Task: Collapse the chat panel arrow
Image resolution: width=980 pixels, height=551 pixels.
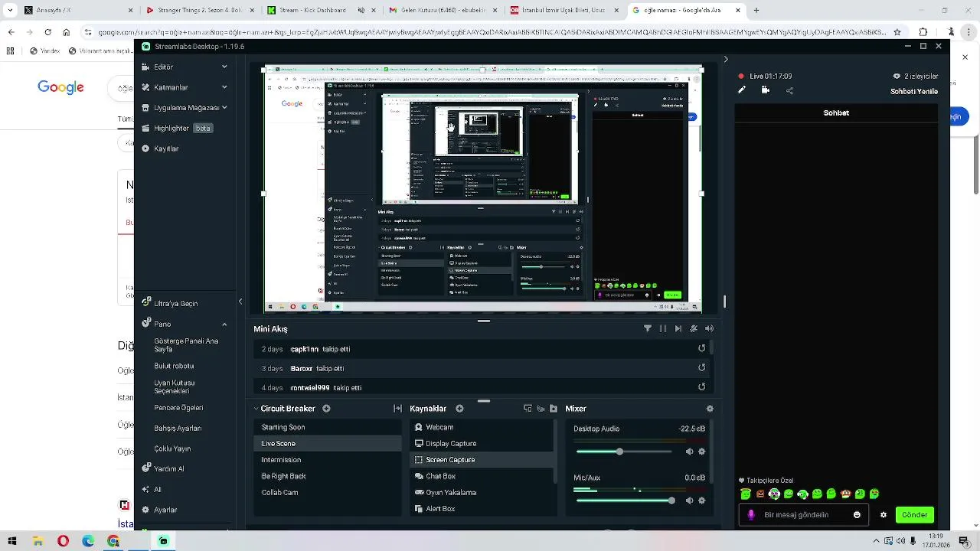Action: click(726, 59)
